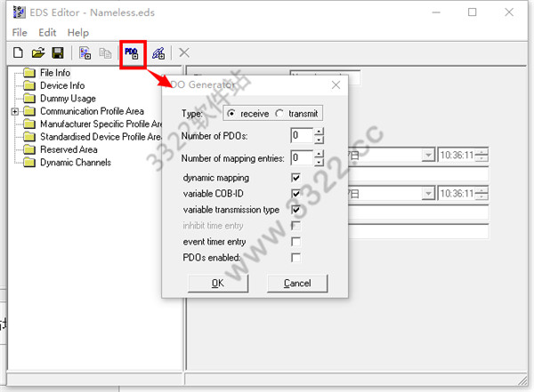This screenshot has width=534, height=392.
Task: Increase Number of PDOs with up arrow
Action: pos(319,132)
